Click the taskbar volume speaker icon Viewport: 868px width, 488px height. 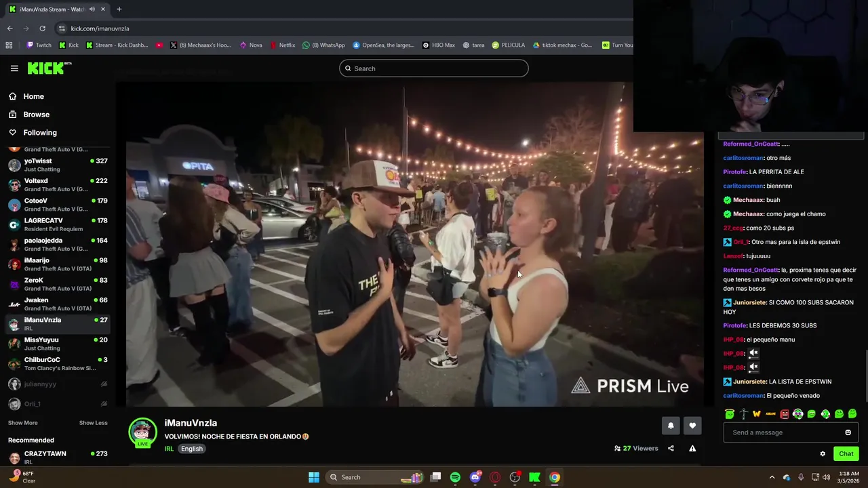(x=826, y=477)
